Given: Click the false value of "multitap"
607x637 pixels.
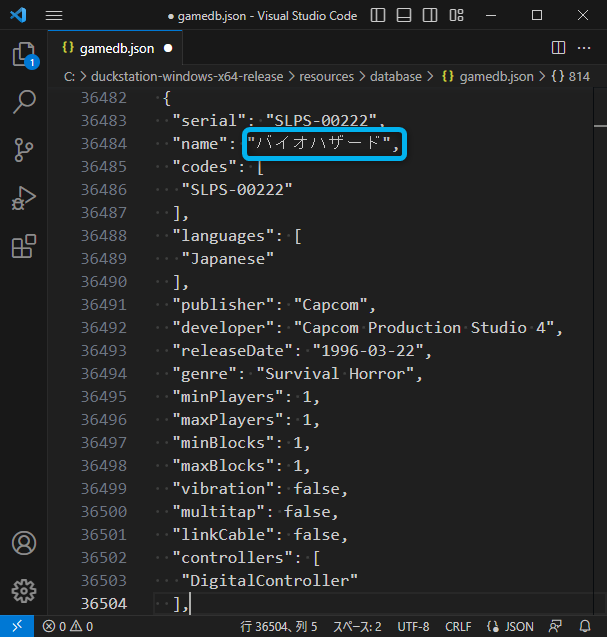Looking at the screenshot, I should (x=307, y=512).
